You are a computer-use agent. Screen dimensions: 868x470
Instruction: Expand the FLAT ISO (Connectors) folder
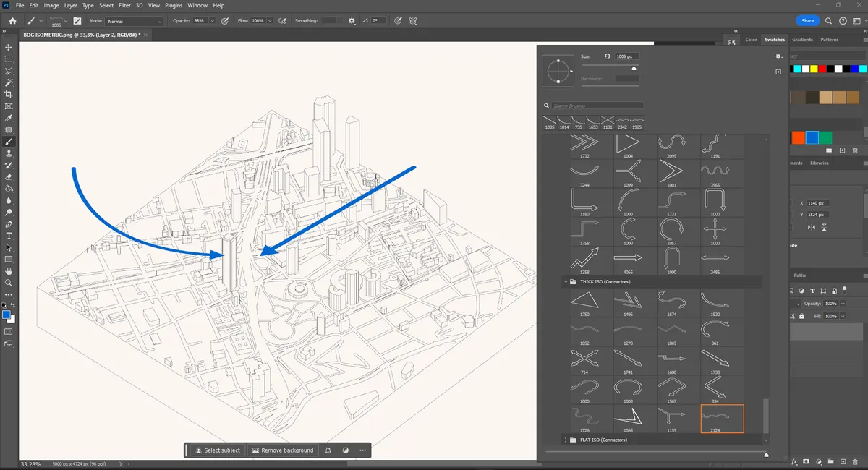click(564, 440)
